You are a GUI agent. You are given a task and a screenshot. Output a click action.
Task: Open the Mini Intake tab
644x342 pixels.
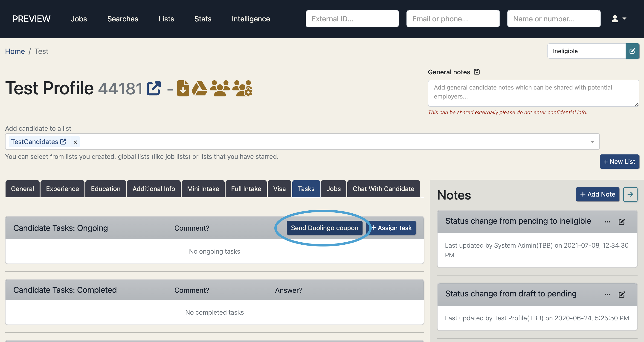pyautogui.click(x=203, y=189)
